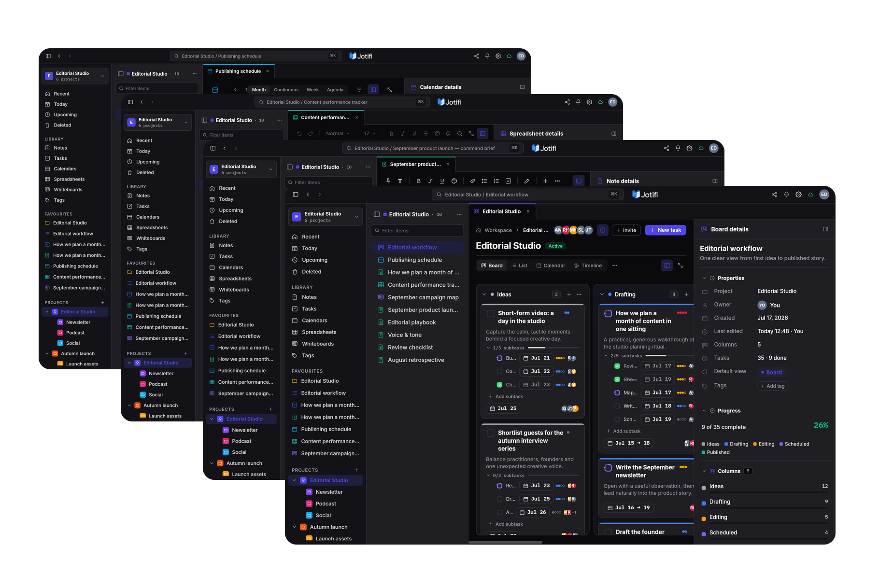
Task: Click undo in Content performance spreadsheet toolbar
Action: pos(299,134)
